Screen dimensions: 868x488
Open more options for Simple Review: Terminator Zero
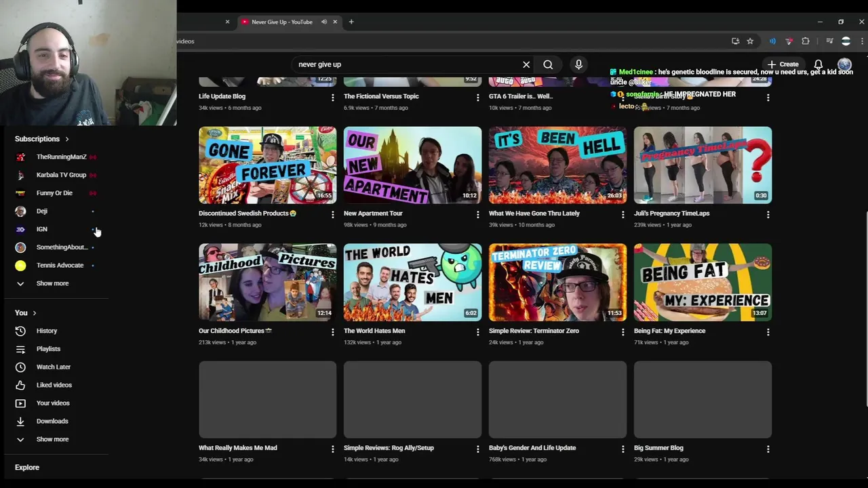click(x=623, y=332)
